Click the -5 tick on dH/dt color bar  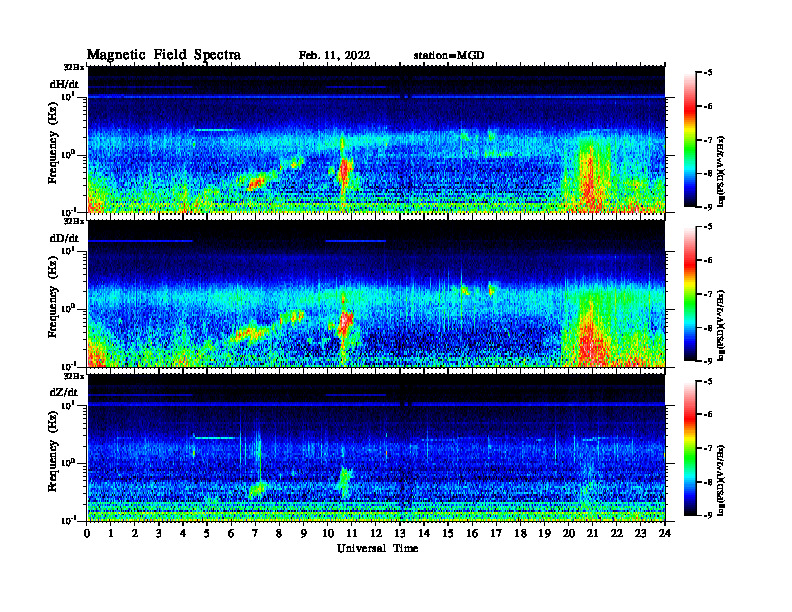coord(709,73)
